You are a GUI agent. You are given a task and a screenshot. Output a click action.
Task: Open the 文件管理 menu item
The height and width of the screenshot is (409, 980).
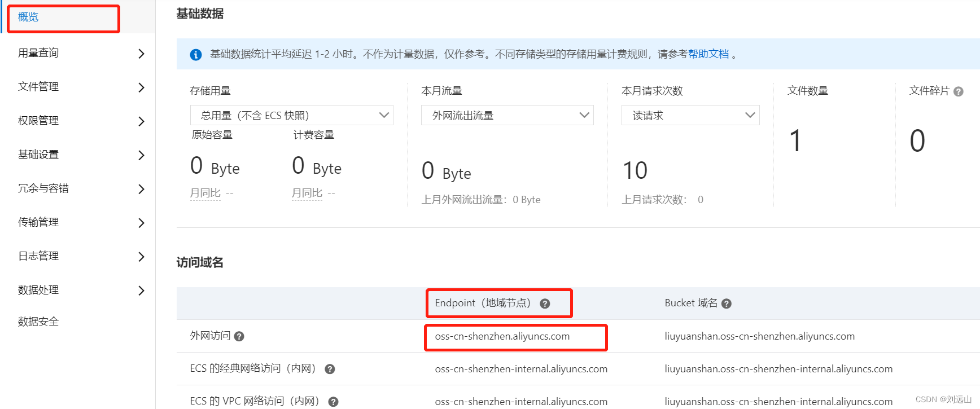(x=38, y=87)
